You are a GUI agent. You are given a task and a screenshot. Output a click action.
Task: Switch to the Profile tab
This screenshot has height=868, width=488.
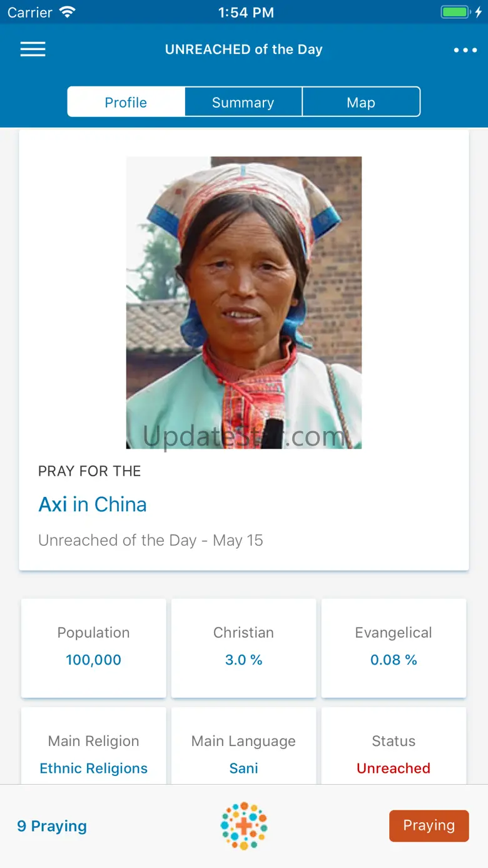(126, 103)
